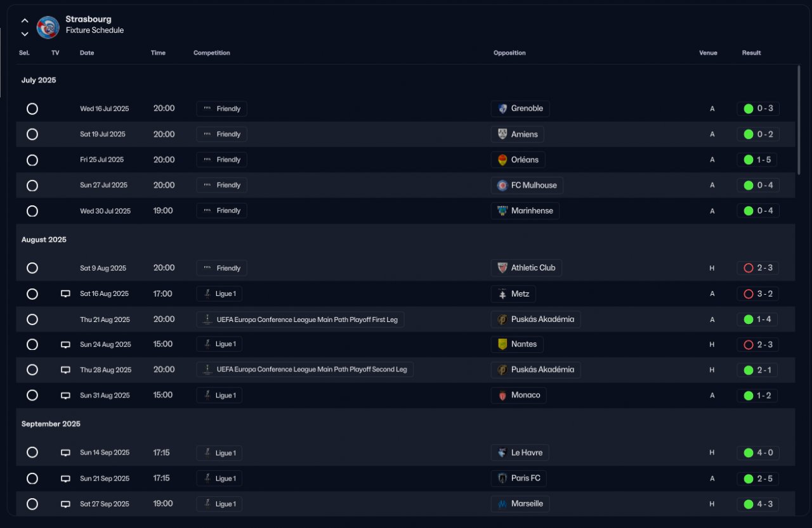Sort fixtures by the Time column header
812x528 pixels.
[158, 53]
